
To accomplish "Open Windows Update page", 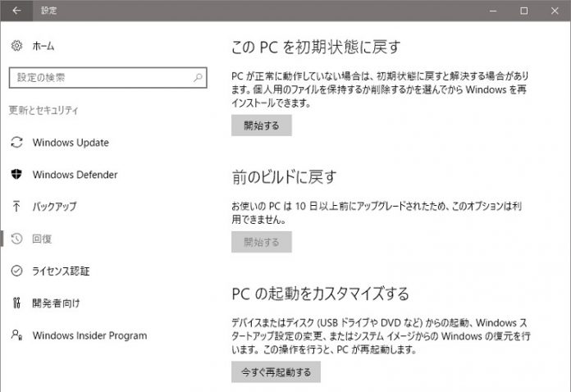I will click(x=71, y=143).
